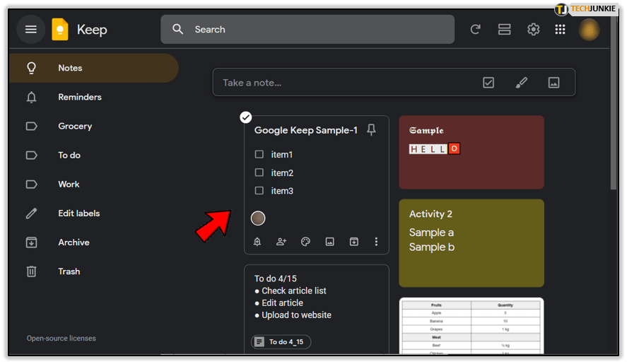Check the item3 checkbox
Image resolution: width=627 pixels, height=364 pixels.
259,191
